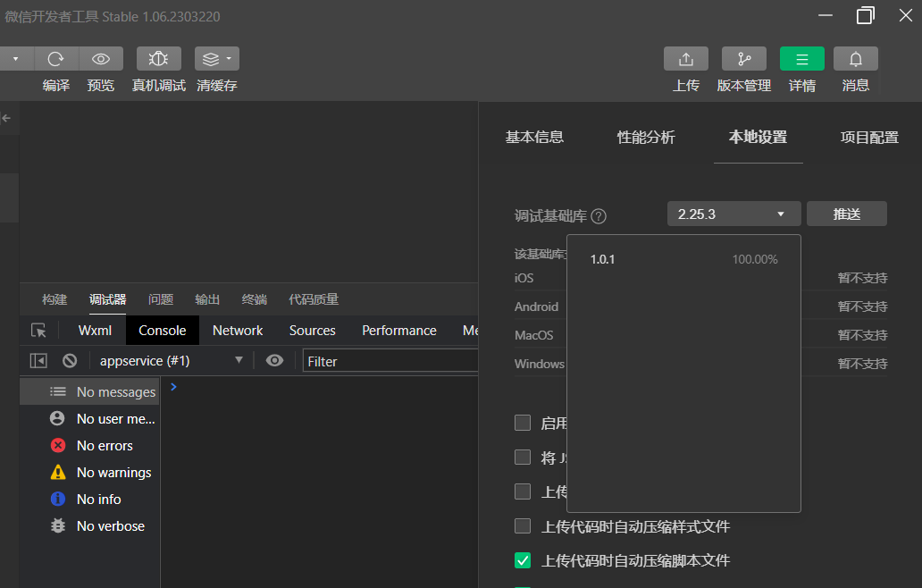Open the Performance devtools tab
The height and width of the screenshot is (588, 922).
[399, 331]
